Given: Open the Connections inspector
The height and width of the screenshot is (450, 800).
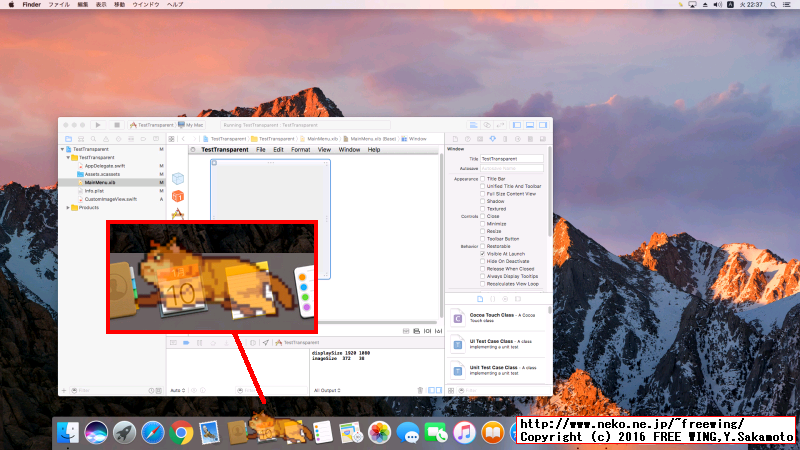Looking at the screenshot, I should point(517,139).
